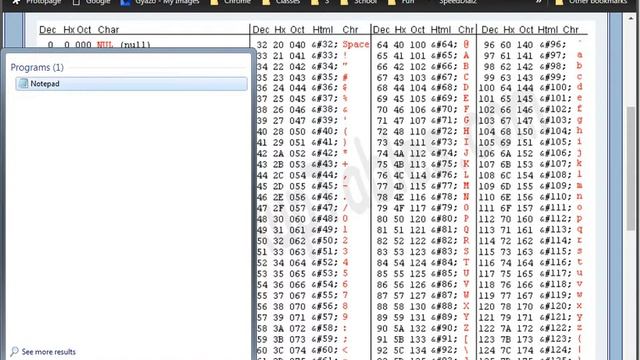
Task: Click the &#83; Html code cell
Action: point(444,252)
